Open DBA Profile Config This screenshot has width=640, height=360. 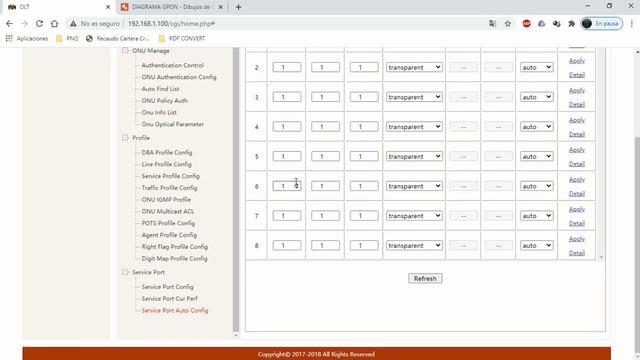(167, 152)
